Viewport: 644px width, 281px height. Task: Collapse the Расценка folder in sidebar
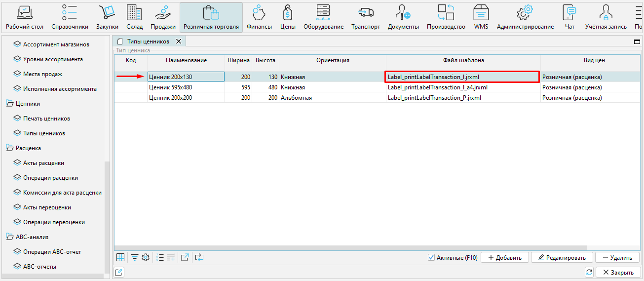click(x=9, y=148)
